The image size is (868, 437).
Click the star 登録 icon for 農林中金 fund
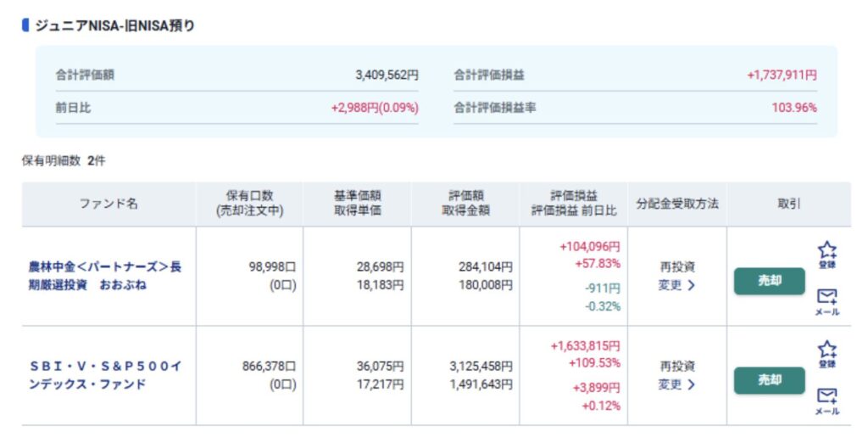(x=827, y=252)
